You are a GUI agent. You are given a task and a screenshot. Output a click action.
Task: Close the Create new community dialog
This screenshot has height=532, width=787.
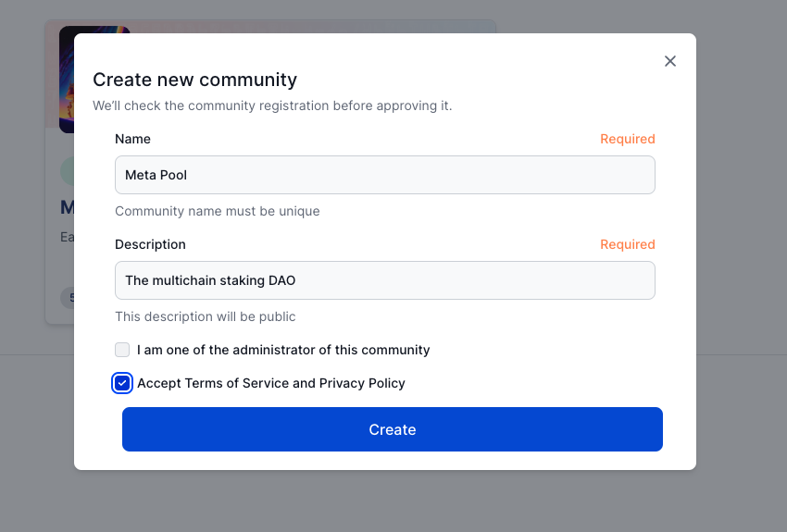[670, 61]
